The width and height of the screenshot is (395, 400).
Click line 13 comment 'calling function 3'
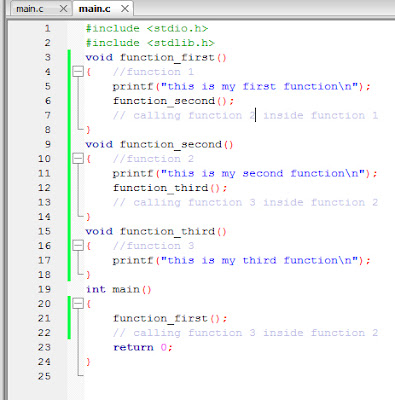tap(245, 203)
